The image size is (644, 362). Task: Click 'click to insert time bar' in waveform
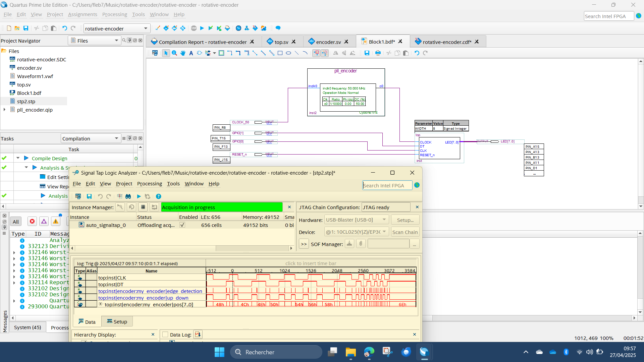[311, 263]
